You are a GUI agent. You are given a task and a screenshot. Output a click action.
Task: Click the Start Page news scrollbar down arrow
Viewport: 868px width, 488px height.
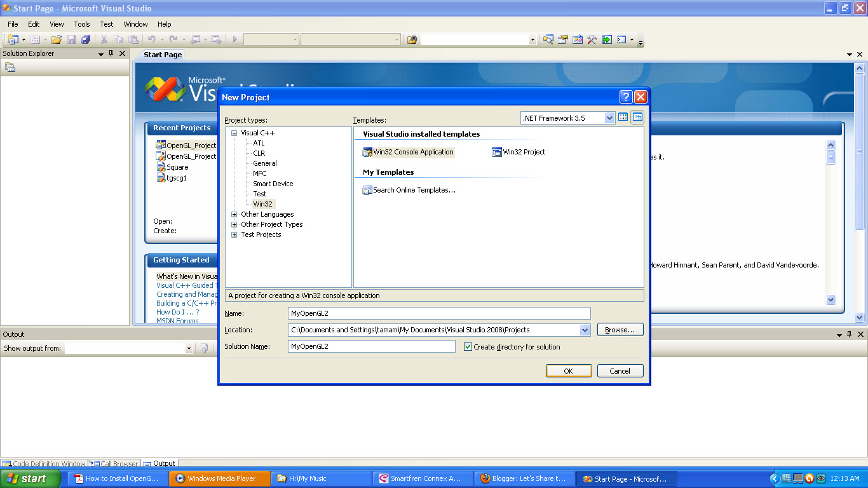pyautogui.click(x=831, y=299)
